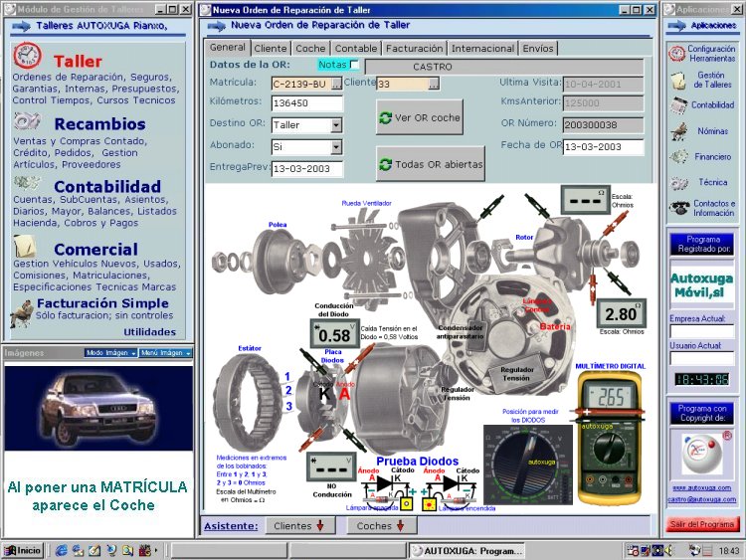Switch to the Facturación tab
The width and height of the screenshot is (746, 560).
point(415,48)
